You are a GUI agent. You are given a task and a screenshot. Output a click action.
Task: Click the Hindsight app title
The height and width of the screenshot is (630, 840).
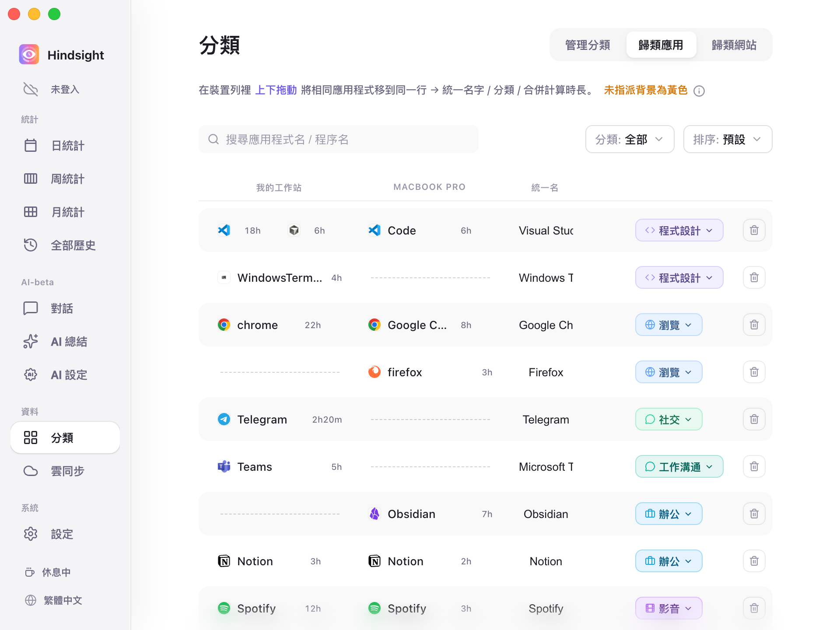(x=76, y=55)
